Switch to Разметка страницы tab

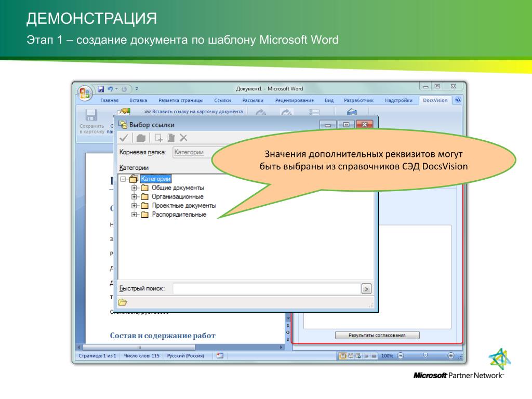[x=180, y=100]
